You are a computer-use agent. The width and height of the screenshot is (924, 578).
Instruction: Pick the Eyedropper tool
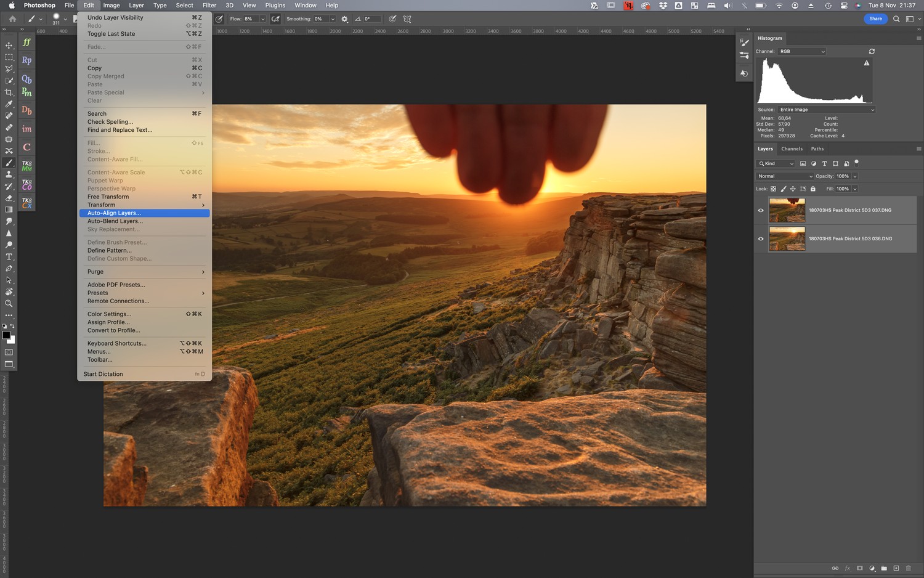tap(9, 104)
